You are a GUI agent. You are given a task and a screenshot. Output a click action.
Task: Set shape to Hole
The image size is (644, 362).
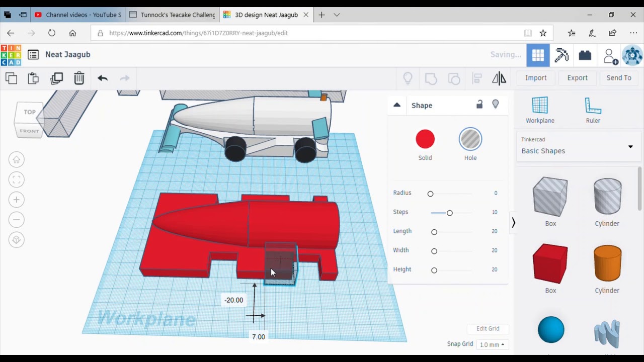point(470,145)
